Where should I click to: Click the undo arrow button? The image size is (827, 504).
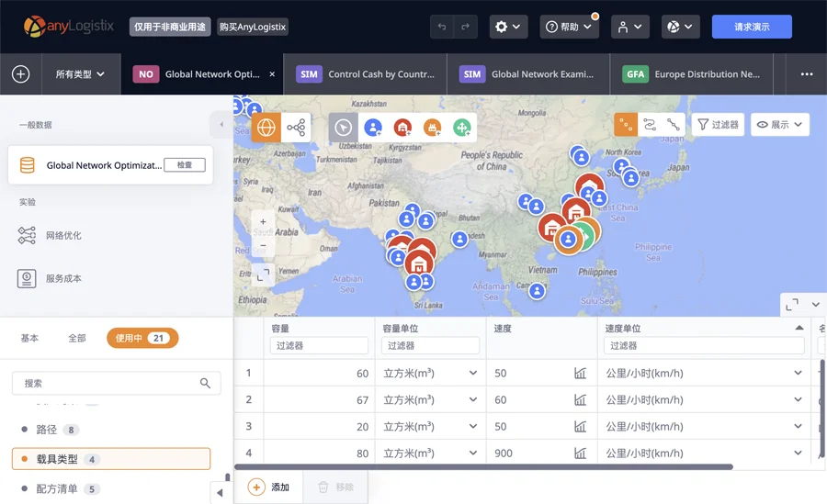click(442, 27)
